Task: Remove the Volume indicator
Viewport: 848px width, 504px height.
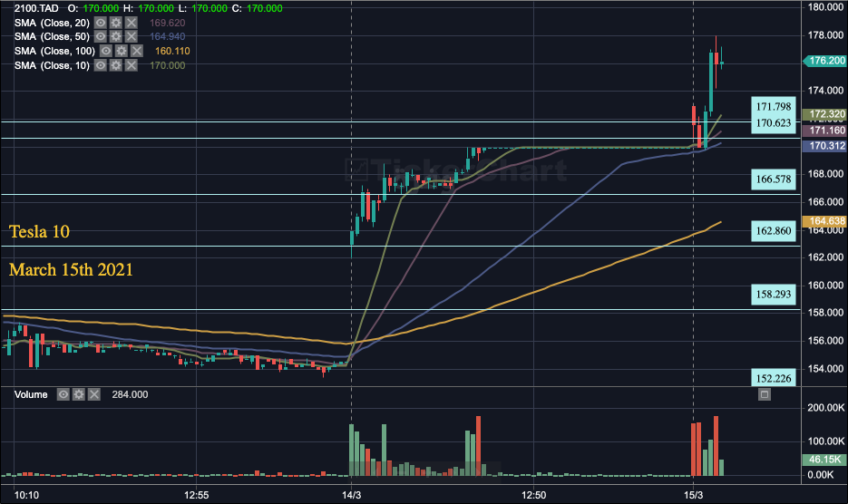Action: tap(94, 394)
